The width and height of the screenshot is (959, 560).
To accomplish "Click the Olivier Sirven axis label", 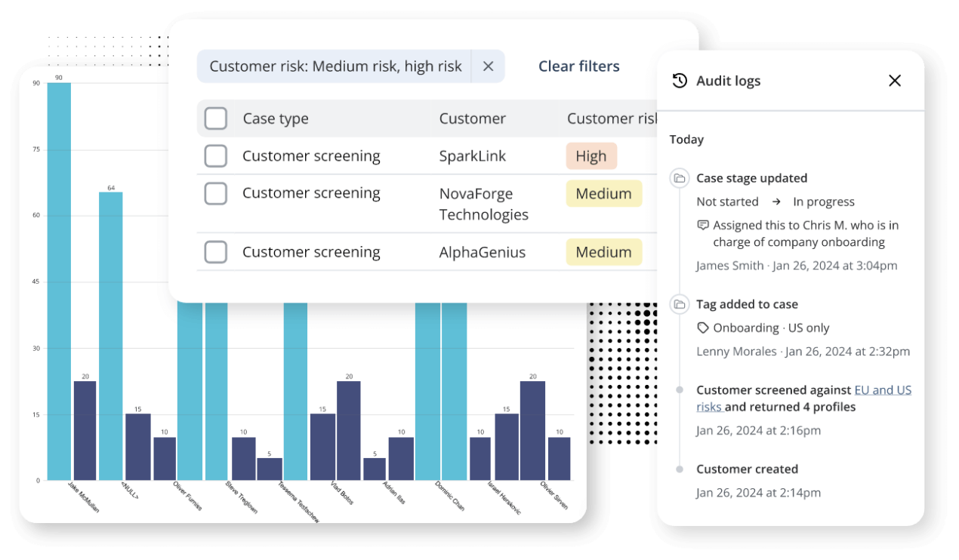I will click(554, 497).
